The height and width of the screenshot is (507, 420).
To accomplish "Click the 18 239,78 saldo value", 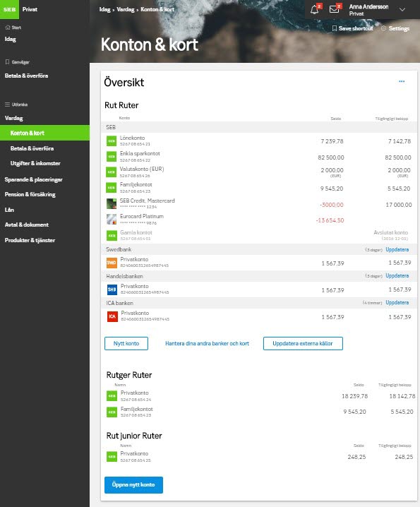I will tap(354, 396).
